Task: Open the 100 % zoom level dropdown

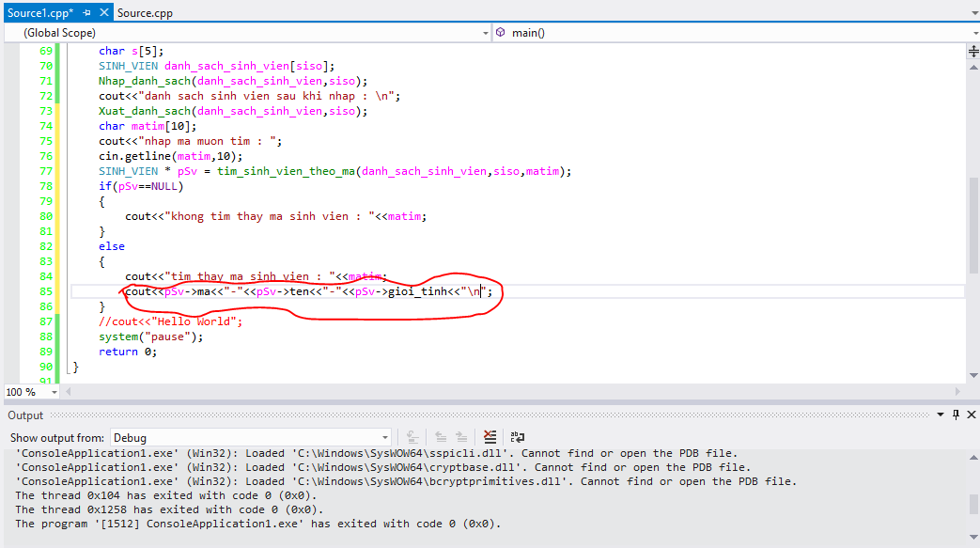Action: [x=54, y=392]
